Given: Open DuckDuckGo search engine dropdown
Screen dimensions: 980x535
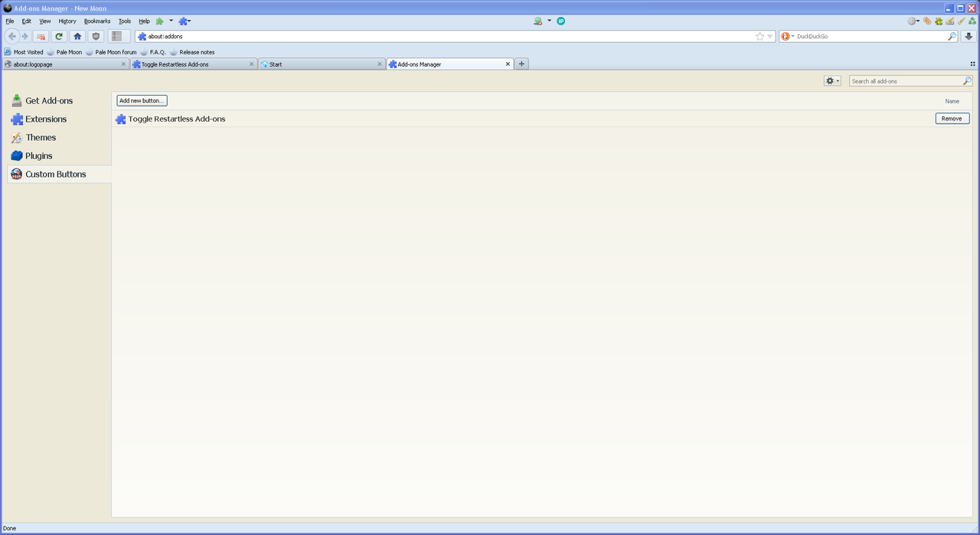Looking at the screenshot, I should tap(792, 36).
